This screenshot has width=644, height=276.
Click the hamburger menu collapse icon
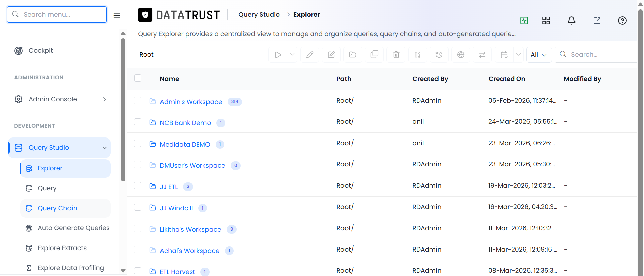[x=117, y=15]
